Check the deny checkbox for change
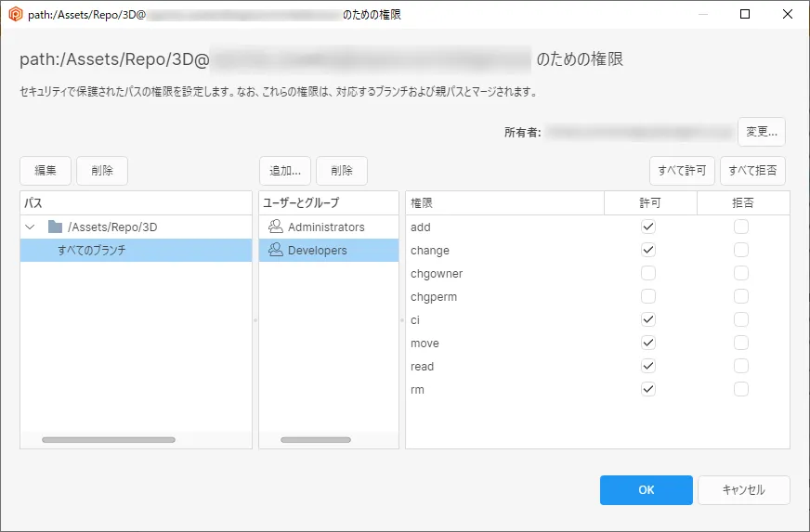 [x=740, y=250]
